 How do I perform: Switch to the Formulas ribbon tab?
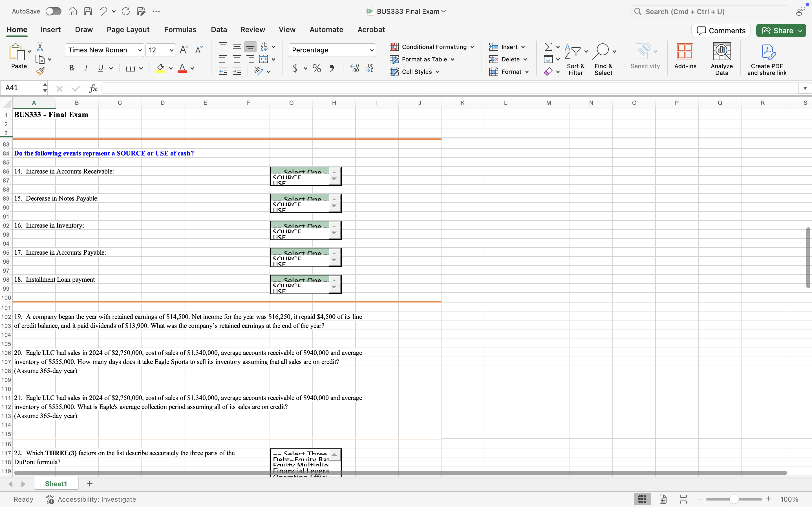pyautogui.click(x=180, y=30)
